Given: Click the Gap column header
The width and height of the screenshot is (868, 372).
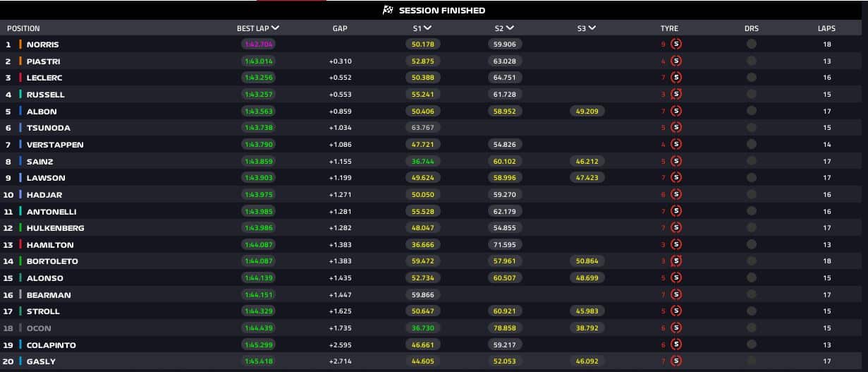Looking at the screenshot, I should [340, 29].
